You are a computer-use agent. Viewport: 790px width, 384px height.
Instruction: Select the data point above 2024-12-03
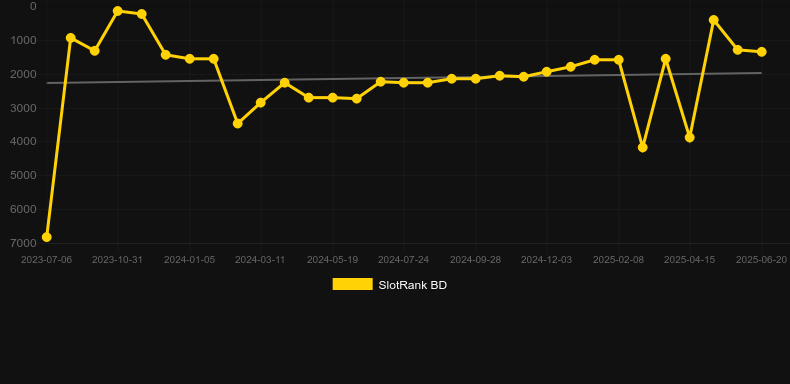point(547,72)
